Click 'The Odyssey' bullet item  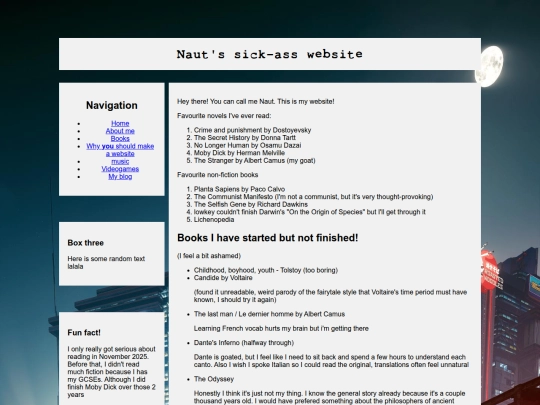click(214, 379)
